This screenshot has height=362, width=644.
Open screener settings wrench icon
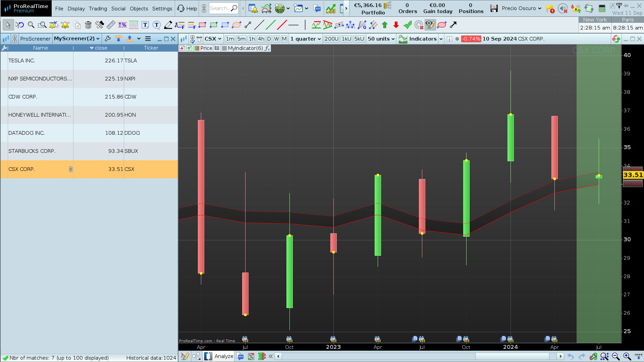pyautogui.click(x=108, y=39)
